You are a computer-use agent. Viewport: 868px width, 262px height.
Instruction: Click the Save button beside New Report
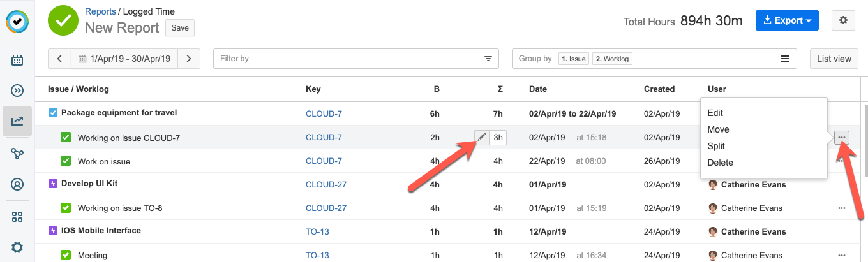click(179, 28)
